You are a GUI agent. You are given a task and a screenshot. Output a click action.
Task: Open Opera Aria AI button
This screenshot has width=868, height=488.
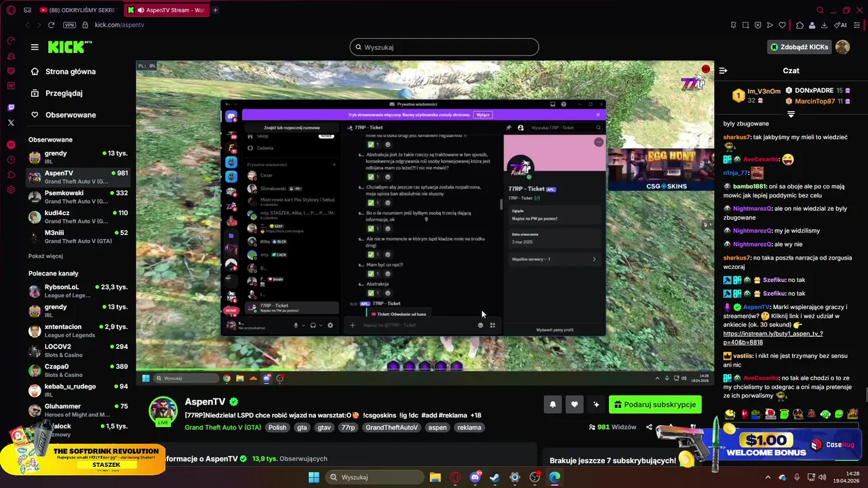click(842, 25)
